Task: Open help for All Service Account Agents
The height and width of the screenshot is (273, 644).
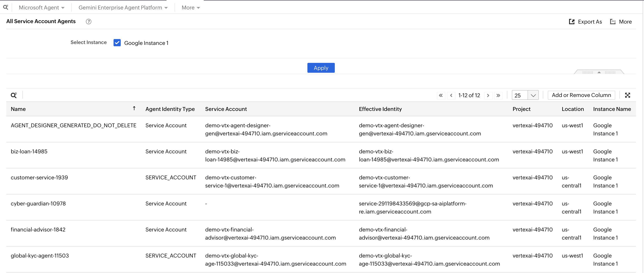Action: tap(88, 22)
